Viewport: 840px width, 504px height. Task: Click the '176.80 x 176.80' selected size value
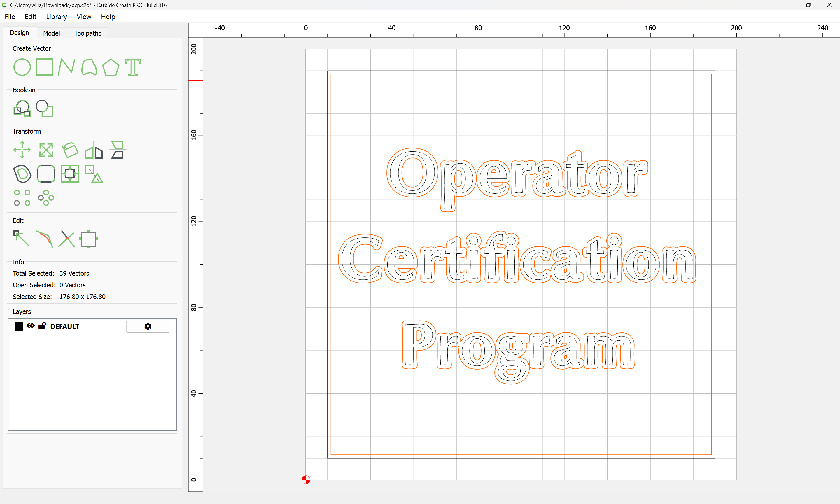pyautogui.click(x=83, y=297)
